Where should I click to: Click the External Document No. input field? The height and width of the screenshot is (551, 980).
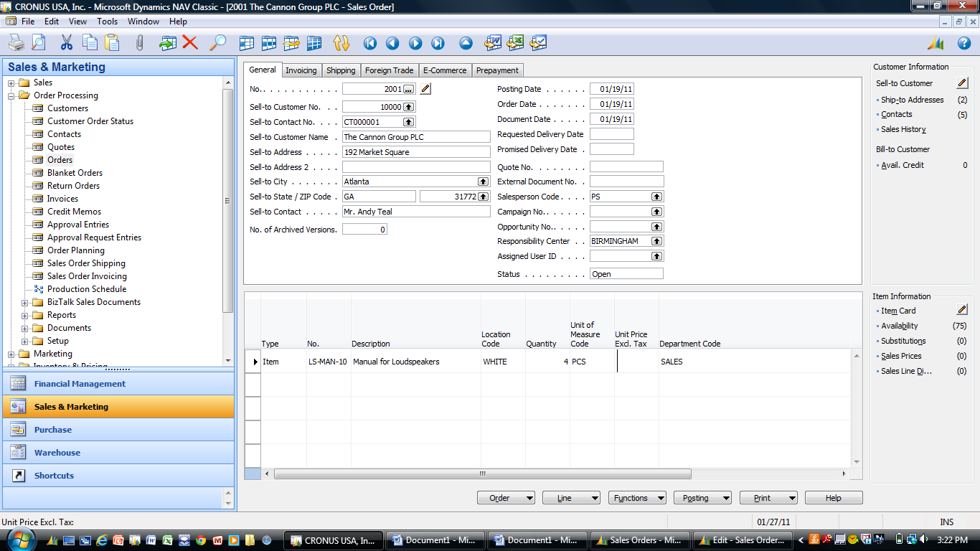pos(626,182)
